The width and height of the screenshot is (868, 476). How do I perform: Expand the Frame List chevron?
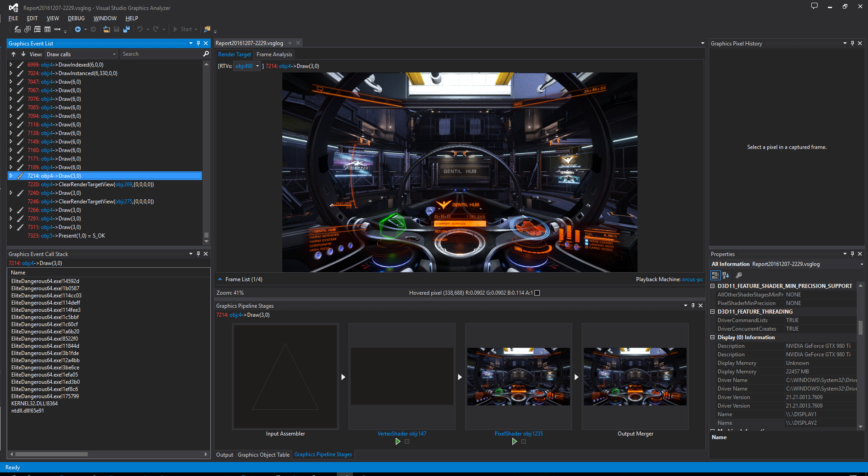[x=220, y=279]
